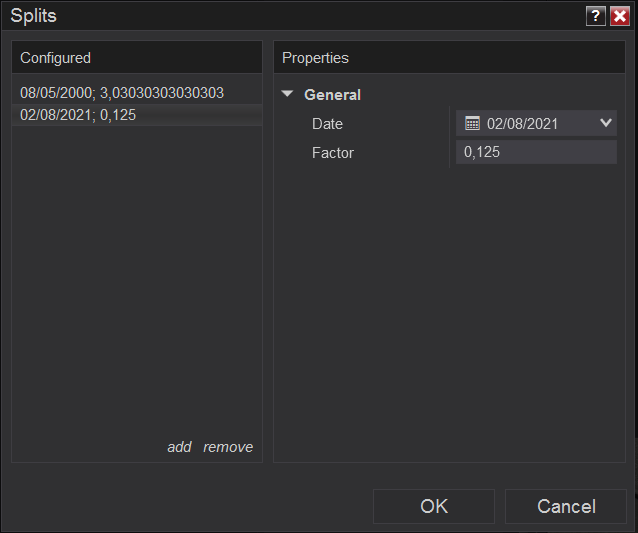Click the 02/08/2021 date value text
The width and height of the screenshot is (638, 533).
[522, 124]
